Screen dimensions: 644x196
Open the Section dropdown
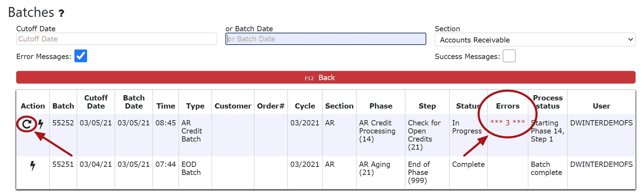534,40
